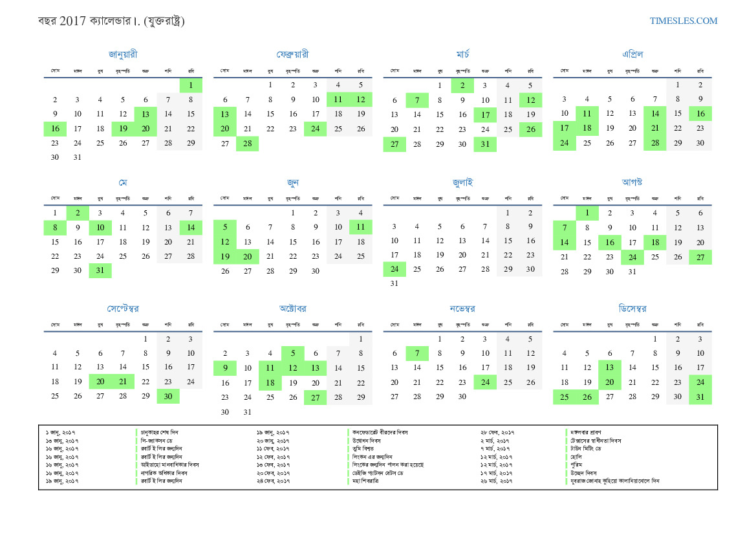Click highlighted February 28 date cell
This screenshot has height=535, width=756.
point(248,144)
